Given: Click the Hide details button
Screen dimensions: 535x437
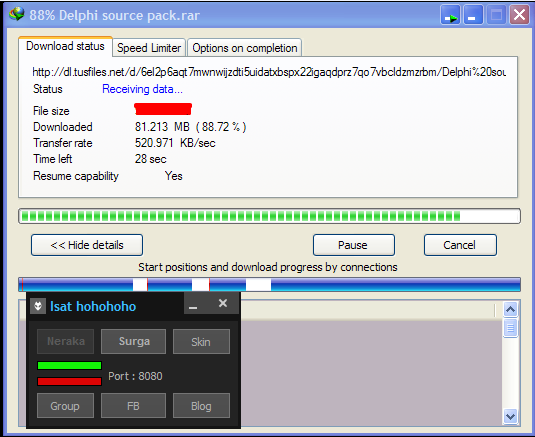Looking at the screenshot, I should 87,245.
